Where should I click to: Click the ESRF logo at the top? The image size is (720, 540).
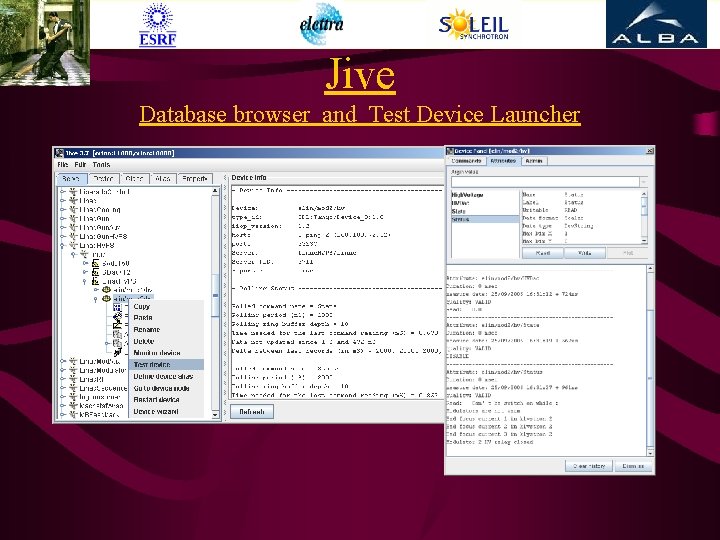click(x=158, y=25)
